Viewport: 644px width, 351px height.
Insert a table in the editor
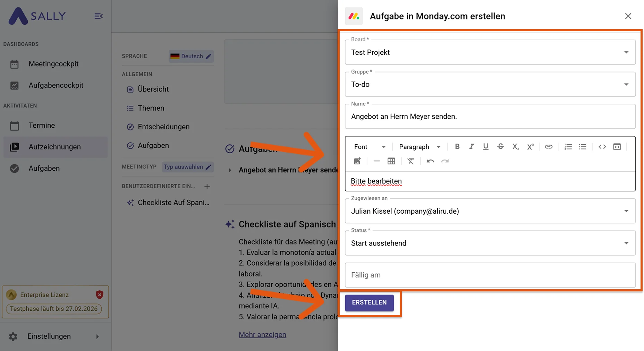click(x=391, y=161)
